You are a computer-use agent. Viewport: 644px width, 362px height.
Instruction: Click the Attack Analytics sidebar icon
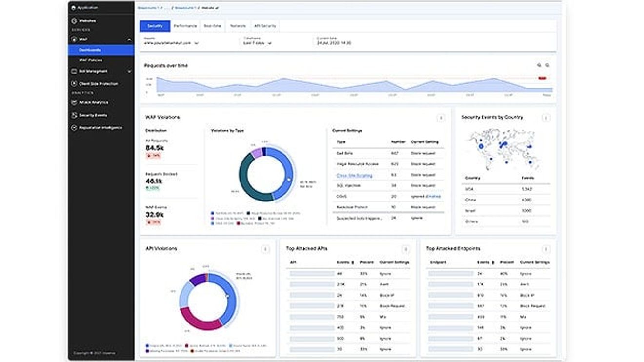74,102
